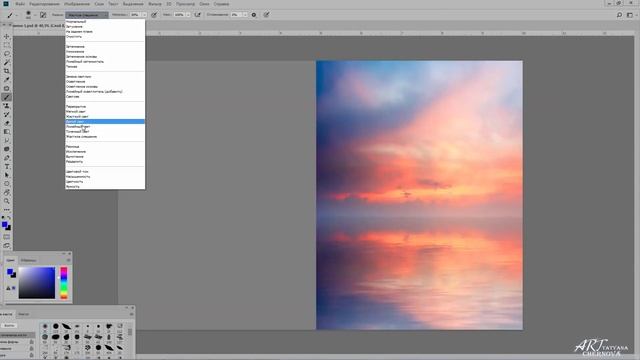640x360 pixels.
Task: Click foreground swatch in Color panel
Action: [x=10, y=271]
